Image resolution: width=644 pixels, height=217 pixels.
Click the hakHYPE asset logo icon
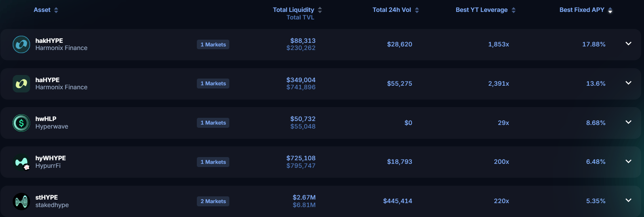tap(21, 44)
